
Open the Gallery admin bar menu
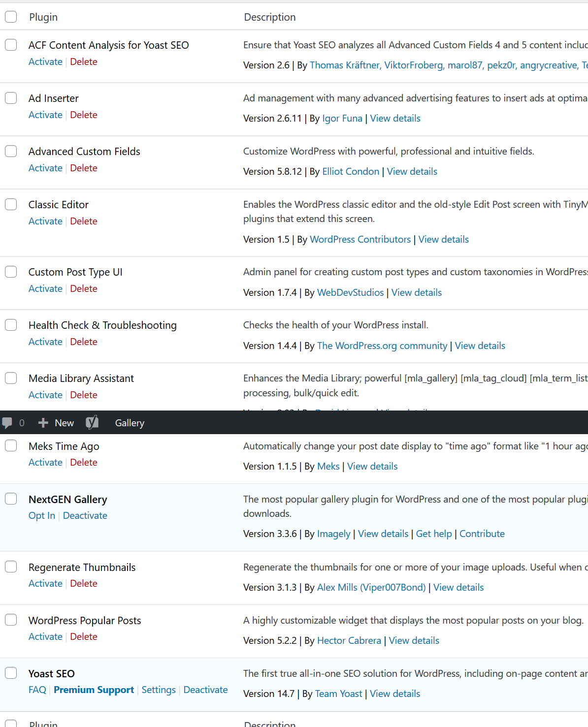click(x=130, y=423)
